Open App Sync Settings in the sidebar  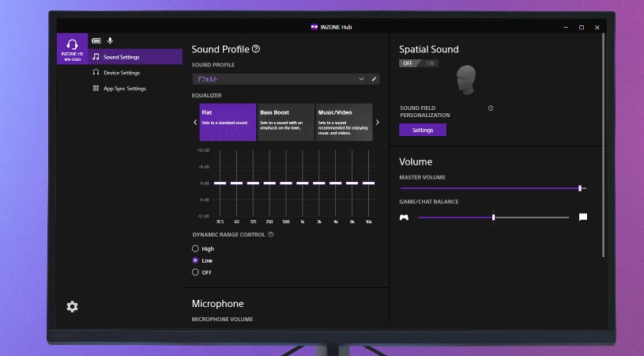click(125, 89)
